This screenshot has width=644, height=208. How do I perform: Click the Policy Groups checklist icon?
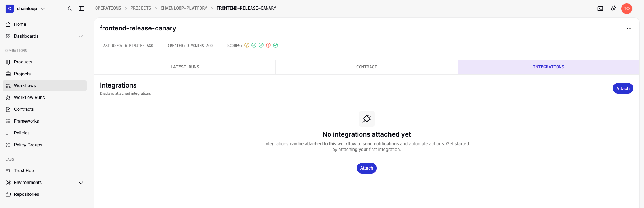pos(8,145)
